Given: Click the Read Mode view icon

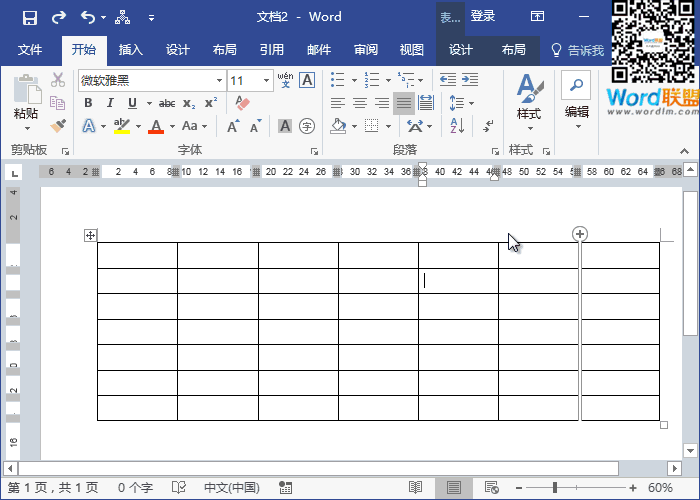Looking at the screenshot, I should pos(415,488).
